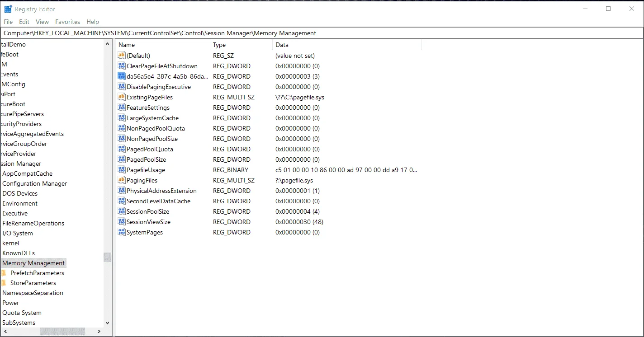Open the Favorites menu

67,22
